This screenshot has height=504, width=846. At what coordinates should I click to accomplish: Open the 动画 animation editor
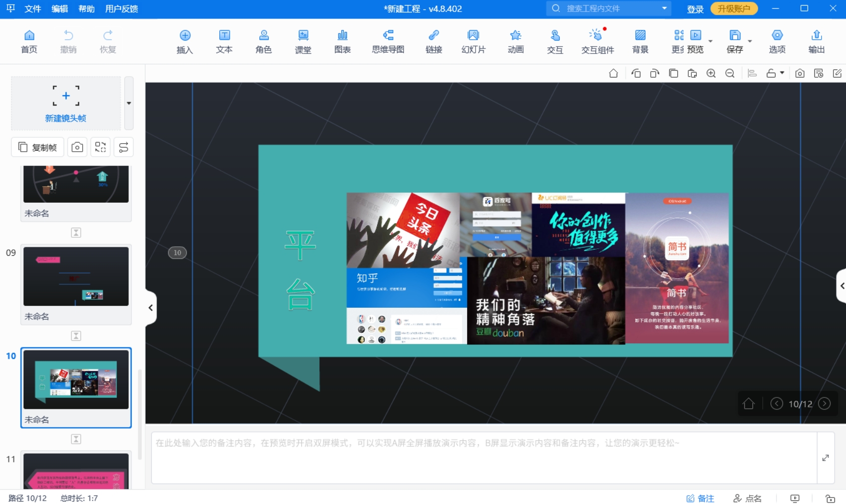(x=516, y=42)
